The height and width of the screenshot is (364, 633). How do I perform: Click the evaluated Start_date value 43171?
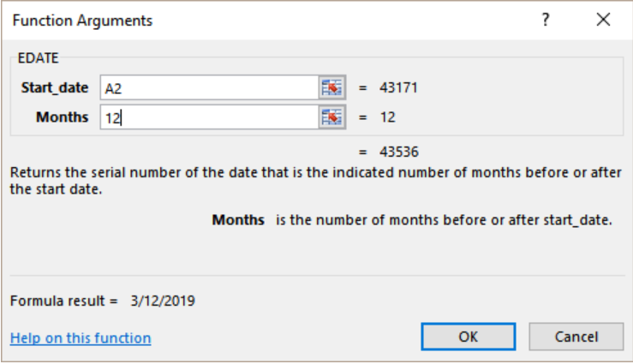click(x=398, y=87)
